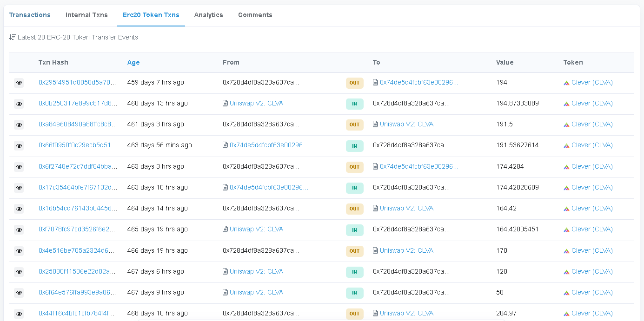The width and height of the screenshot is (644, 321).
Task: Click contract icon beside Uniswap V2 in 460 days row
Action: [x=225, y=103]
